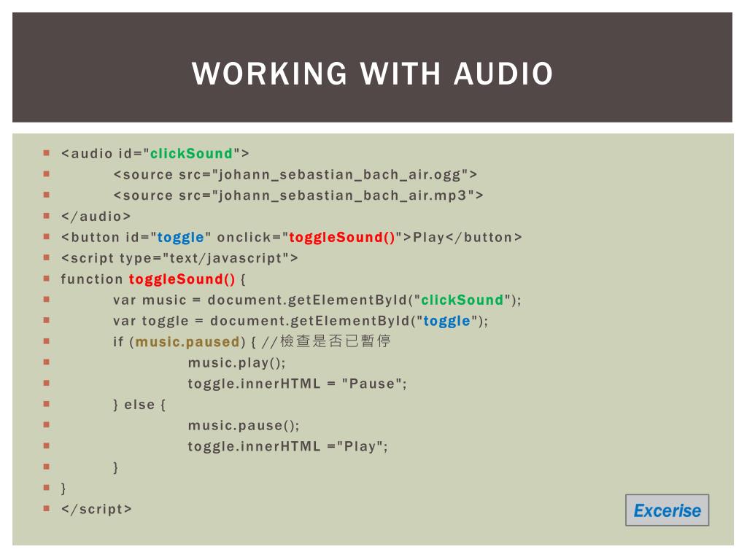The width and height of the screenshot is (747, 560).
Task: Click the var music declaration line
Action: 317,300
